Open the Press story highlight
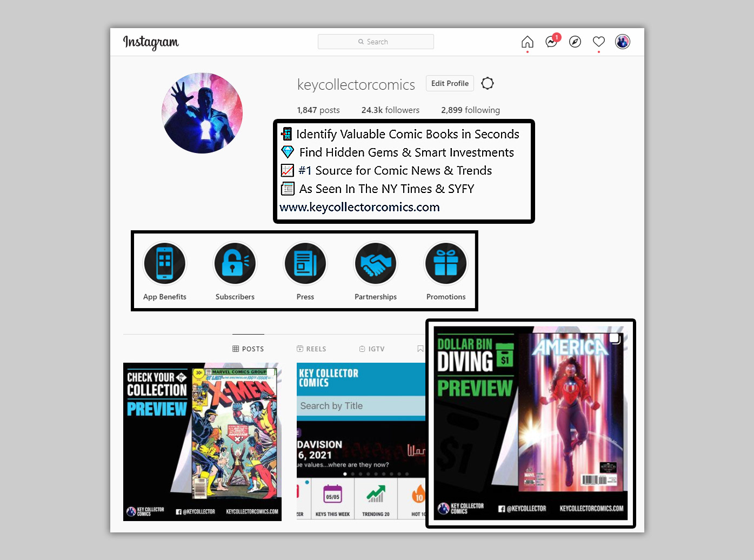 click(305, 271)
